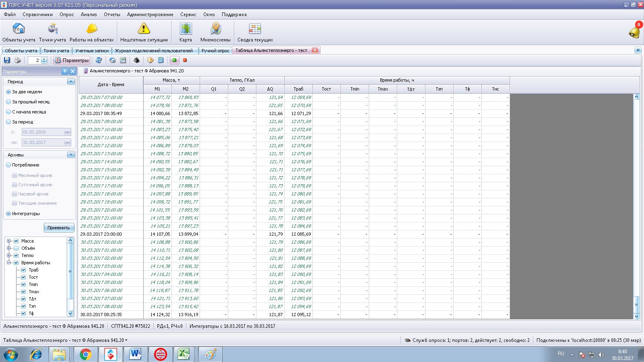Select the За прошлый месяц period

tap(8, 102)
